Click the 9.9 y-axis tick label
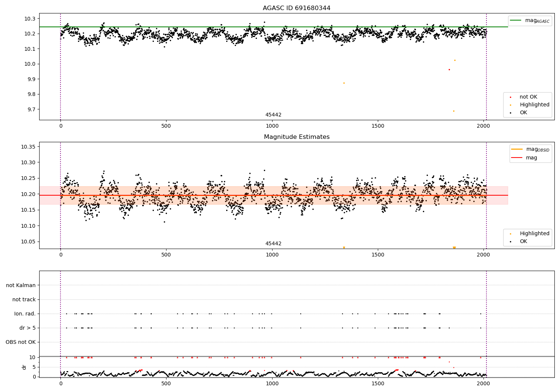The width and height of the screenshot is (560, 392). (x=31, y=79)
